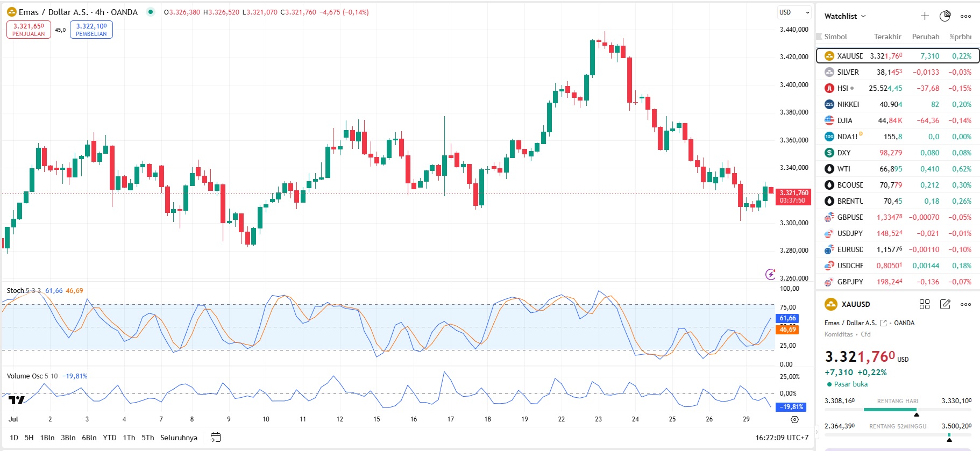Viewport: 980px width, 451px height.
Task: Click the TradingView logo on the chart
Action: point(17,400)
